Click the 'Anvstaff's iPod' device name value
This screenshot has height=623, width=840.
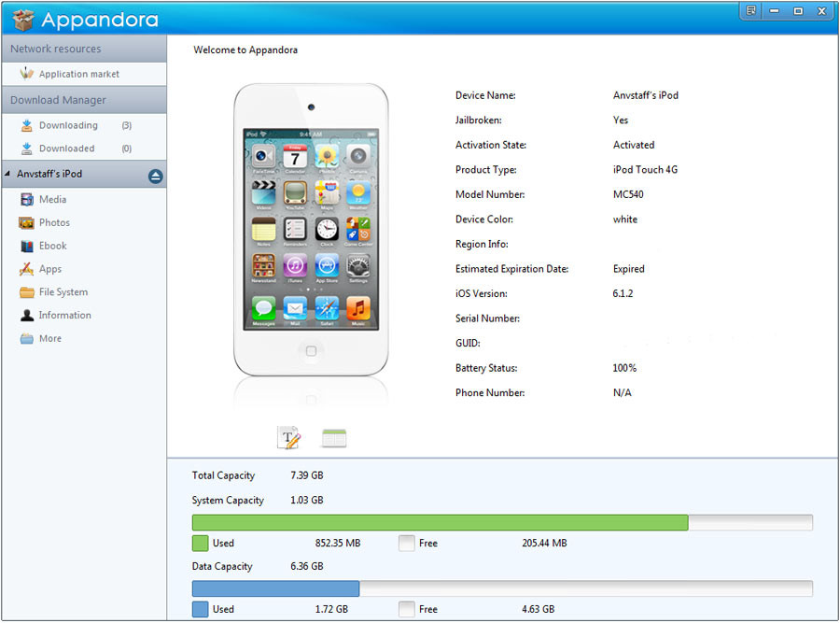coord(646,95)
